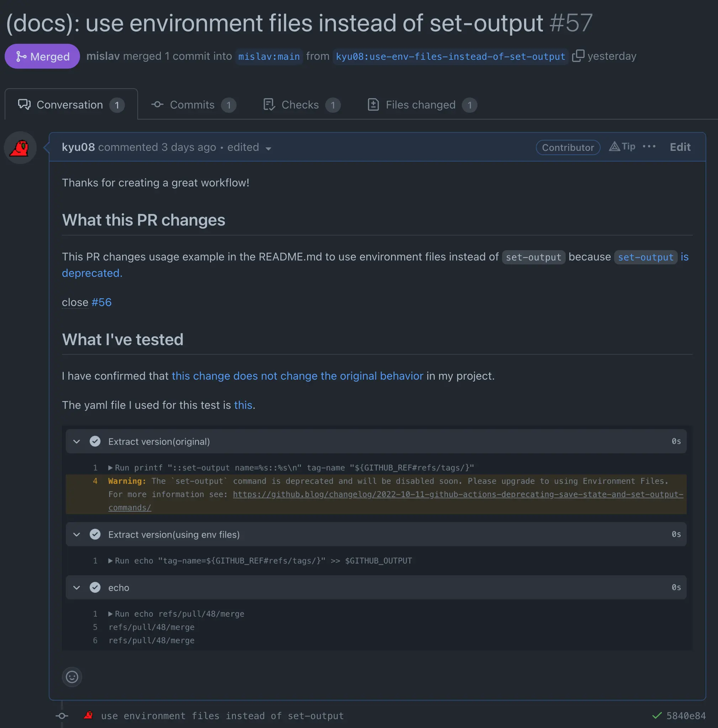This screenshot has height=728, width=718.
Task: Collapse the Extract version(original) step
Action: pos(77,441)
